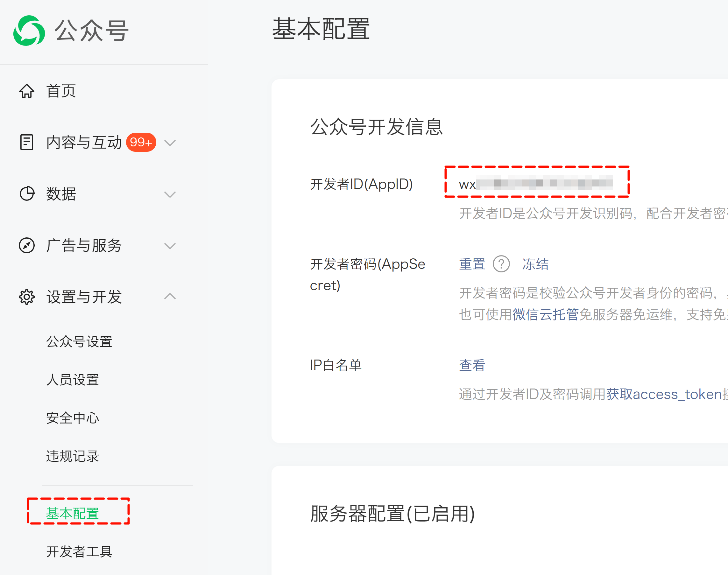
Task: Click the 99+ notification badge
Action: (141, 142)
